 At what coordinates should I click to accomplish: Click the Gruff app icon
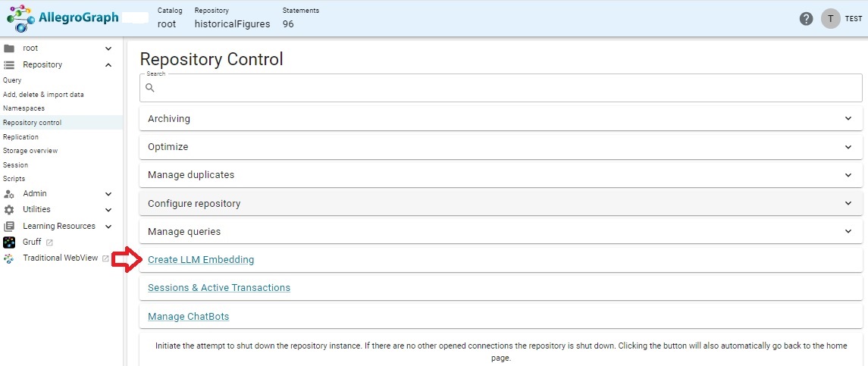click(9, 242)
